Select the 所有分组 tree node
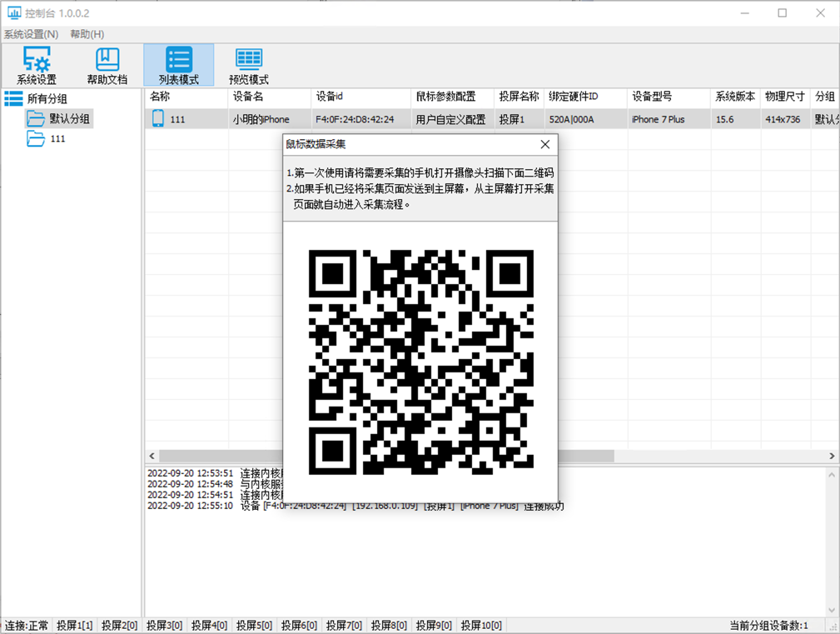This screenshot has width=840, height=634. tap(47, 98)
